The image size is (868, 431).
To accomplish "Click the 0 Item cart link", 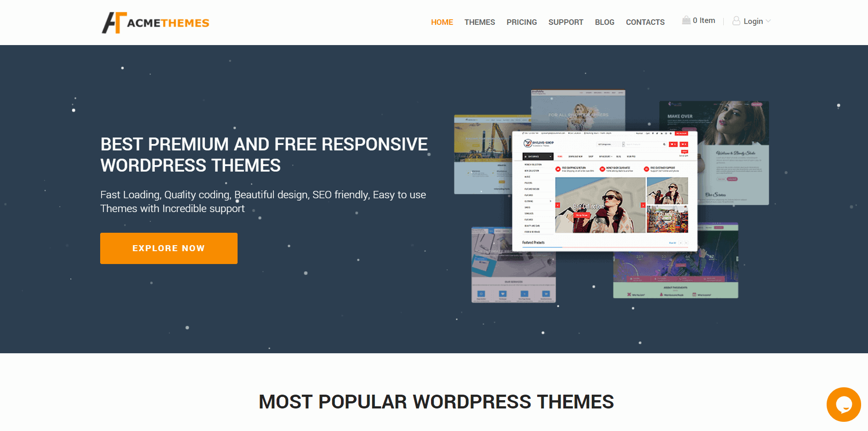I will [x=704, y=20].
